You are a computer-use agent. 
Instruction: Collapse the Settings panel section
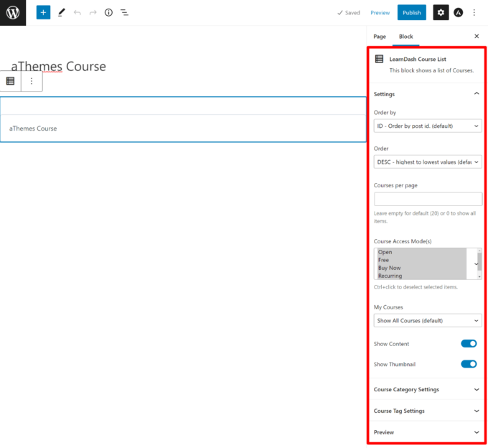coord(426,94)
